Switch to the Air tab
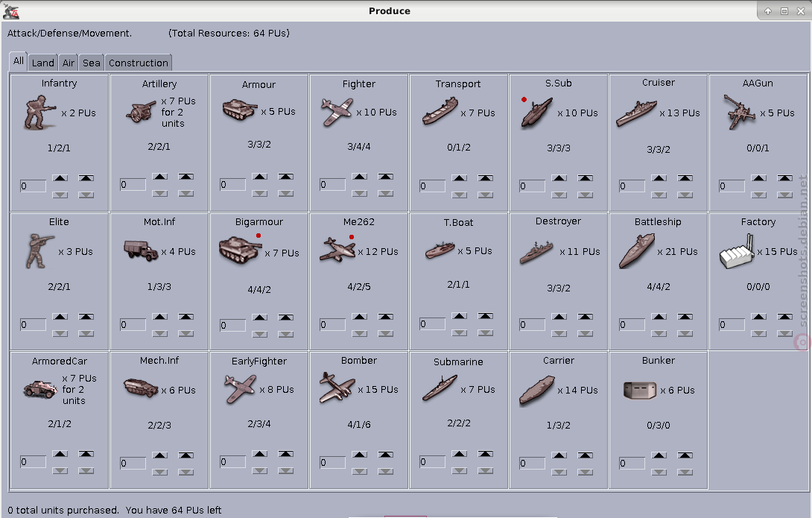The width and height of the screenshot is (812, 518). [69, 63]
